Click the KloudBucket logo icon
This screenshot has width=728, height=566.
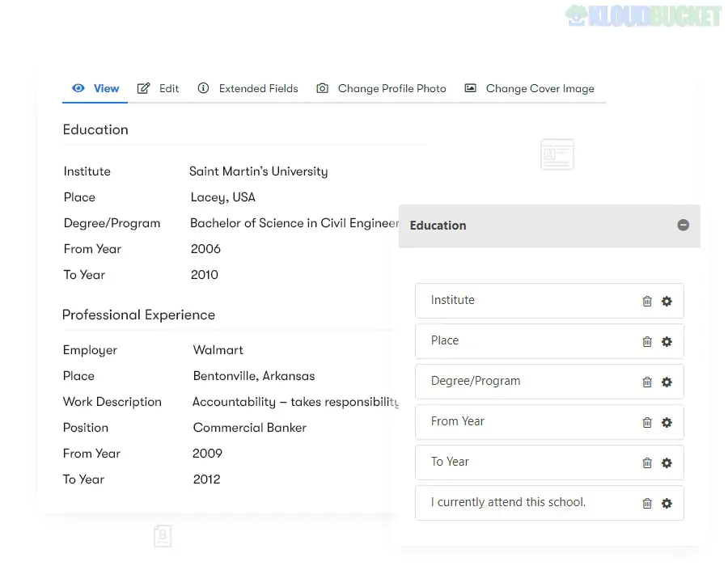click(577, 15)
